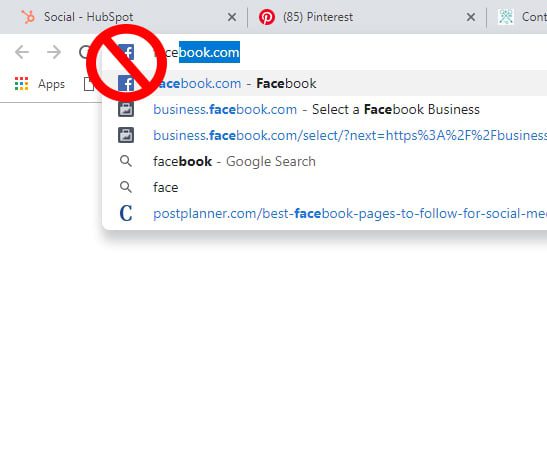Screen dimensions: 547x467
Task: Select business.facebook.com Select a Facebook Business suggestion
Action: 324,110
